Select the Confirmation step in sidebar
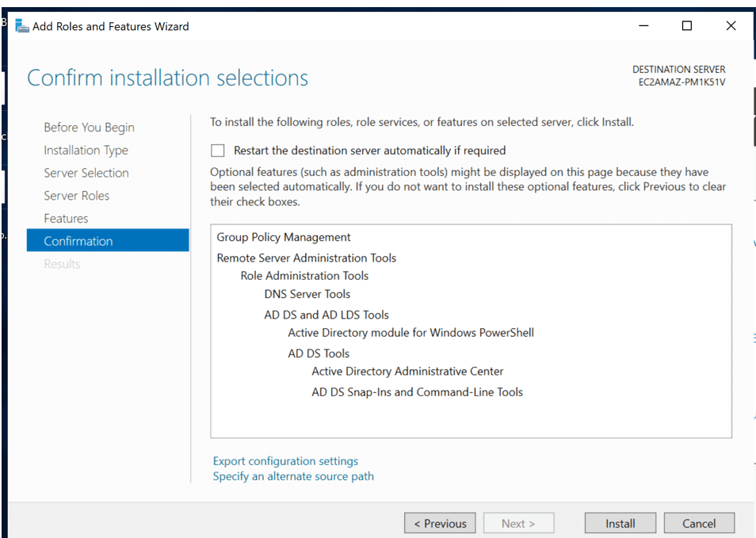The width and height of the screenshot is (756, 538). point(108,241)
